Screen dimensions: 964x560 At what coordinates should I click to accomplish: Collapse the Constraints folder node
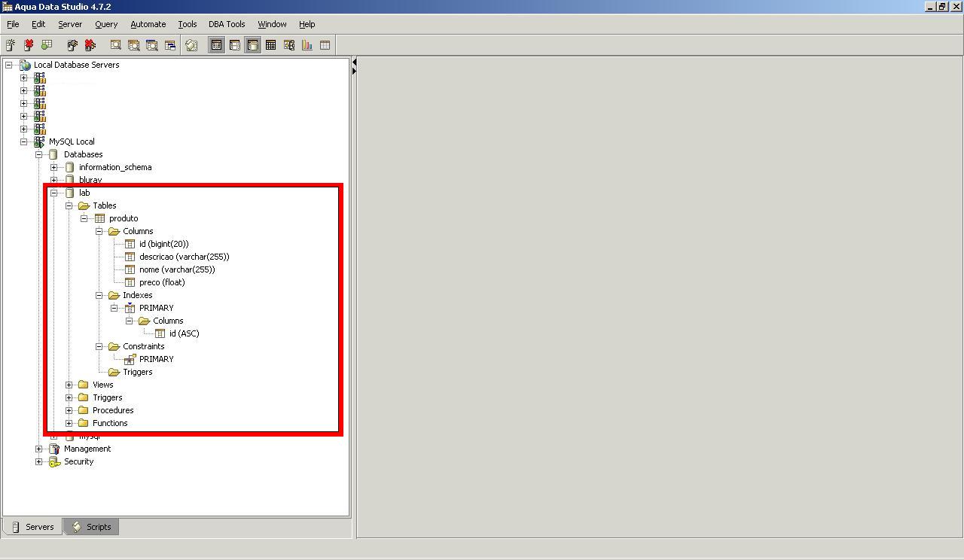tap(99, 346)
